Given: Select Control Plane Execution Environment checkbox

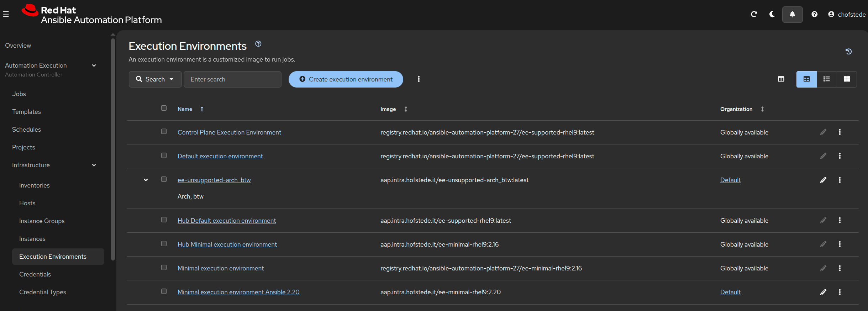Looking at the screenshot, I should tap(164, 131).
